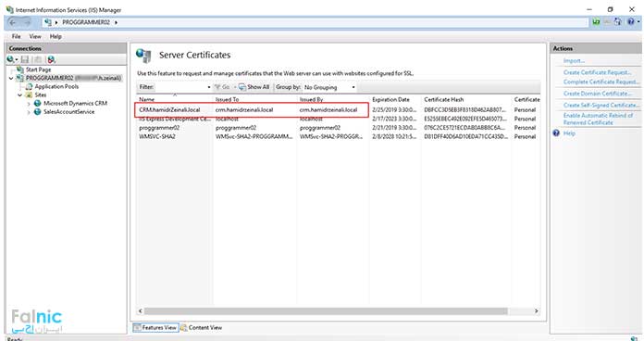Click the Application Pools icon
This screenshot has height=341, width=644.
pos(29,86)
